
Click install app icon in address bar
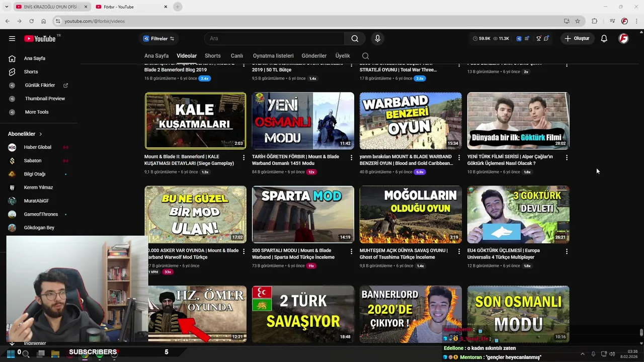point(567,21)
